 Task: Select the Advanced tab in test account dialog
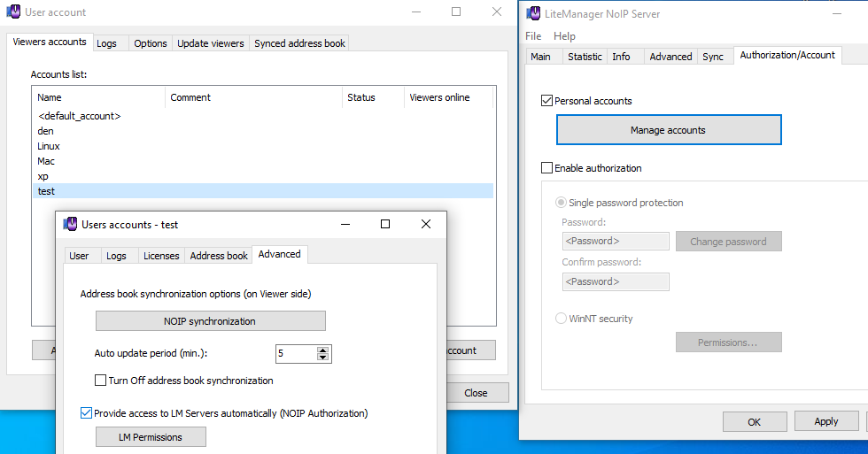tap(280, 254)
